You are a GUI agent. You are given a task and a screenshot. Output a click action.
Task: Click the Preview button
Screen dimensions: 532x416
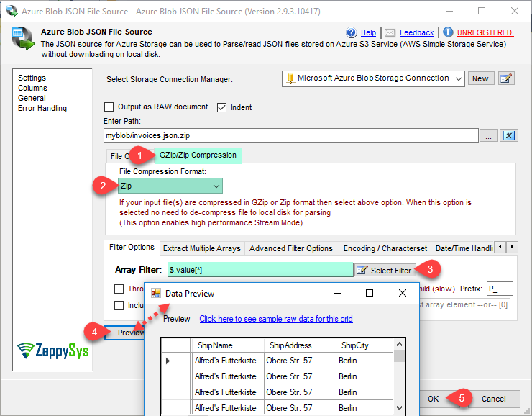124,333
